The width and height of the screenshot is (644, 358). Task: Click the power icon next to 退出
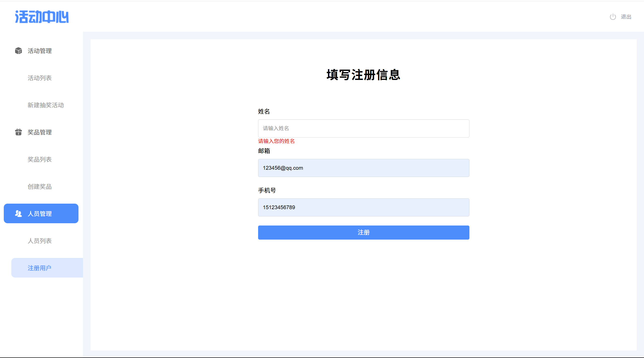pyautogui.click(x=613, y=17)
